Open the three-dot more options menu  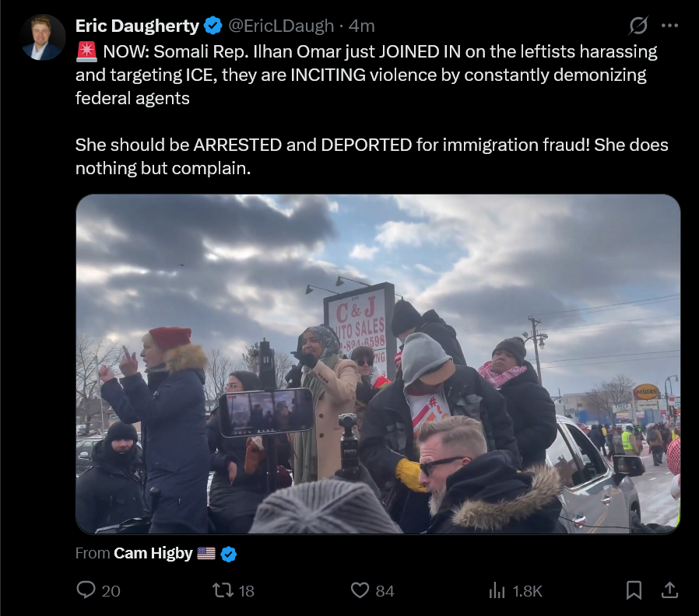[x=669, y=26]
